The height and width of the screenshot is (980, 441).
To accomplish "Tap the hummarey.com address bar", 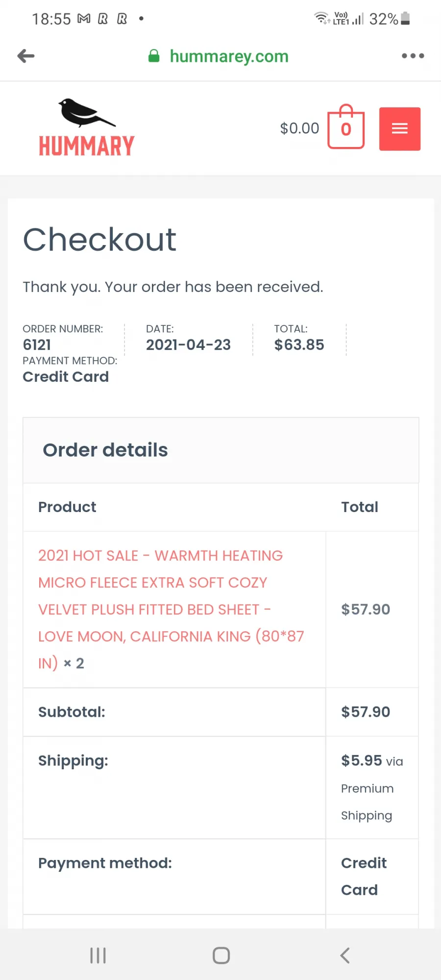I will point(229,56).
